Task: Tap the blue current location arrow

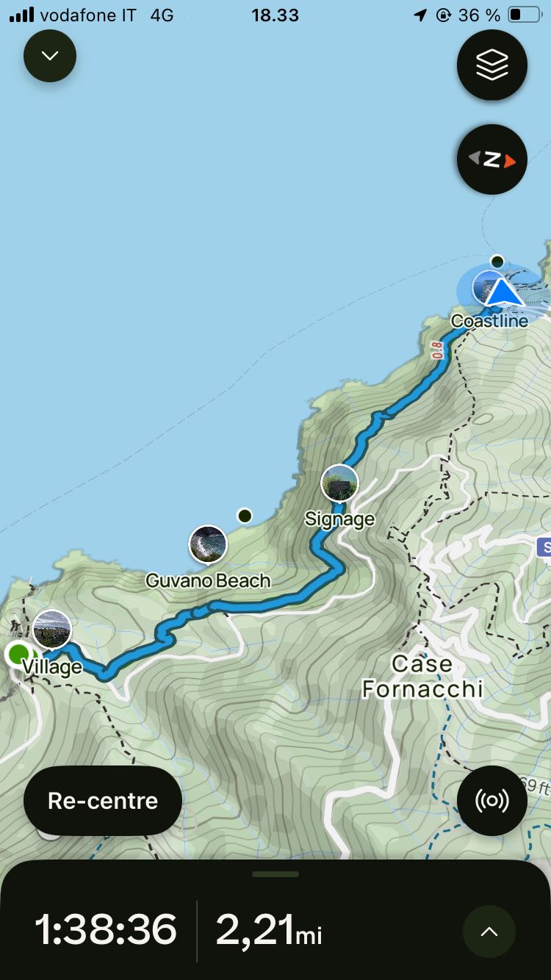Action: 503,293
